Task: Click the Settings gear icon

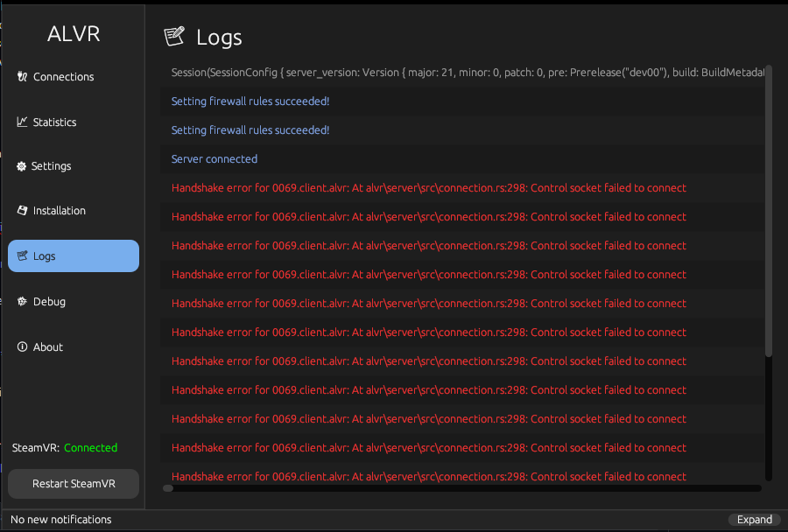Action: click(20, 166)
